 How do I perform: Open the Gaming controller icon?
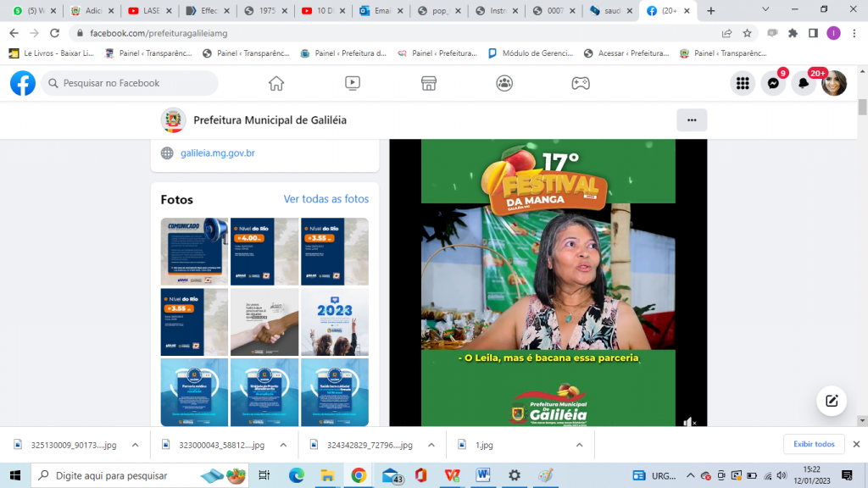click(x=580, y=83)
